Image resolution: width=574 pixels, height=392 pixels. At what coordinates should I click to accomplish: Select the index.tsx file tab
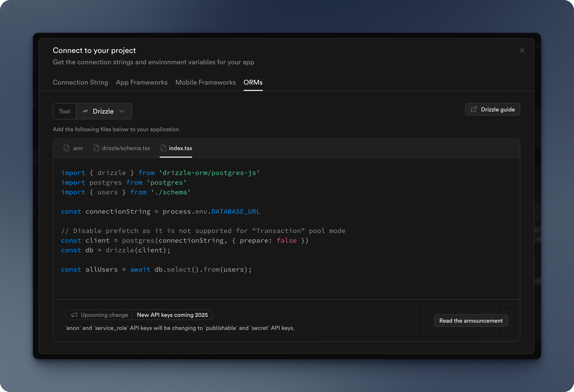(180, 148)
